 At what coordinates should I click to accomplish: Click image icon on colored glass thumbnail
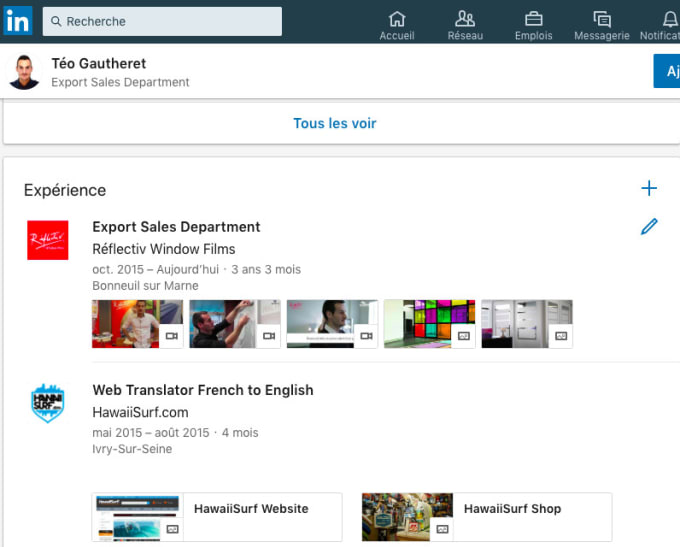tap(464, 336)
